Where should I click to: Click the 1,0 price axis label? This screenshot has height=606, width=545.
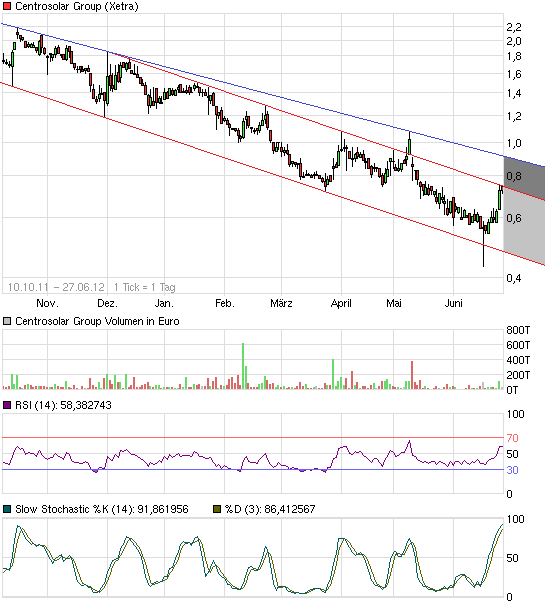click(x=514, y=143)
